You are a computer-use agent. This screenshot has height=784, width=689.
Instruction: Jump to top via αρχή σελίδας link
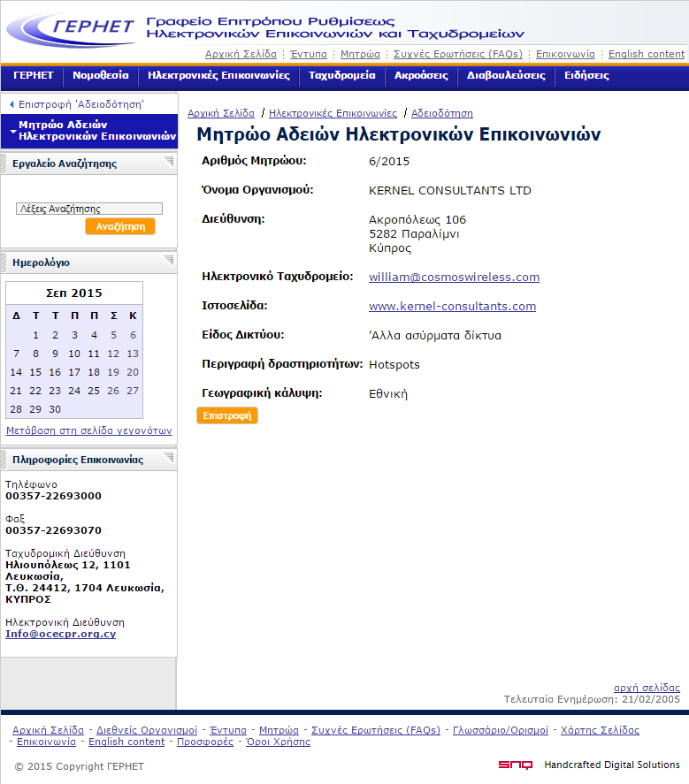647,688
